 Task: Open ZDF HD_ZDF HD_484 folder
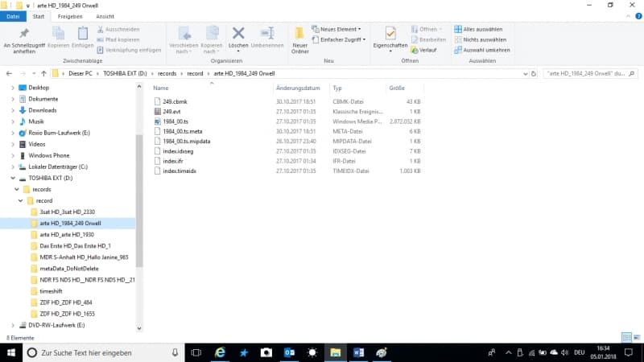point(66,302)
